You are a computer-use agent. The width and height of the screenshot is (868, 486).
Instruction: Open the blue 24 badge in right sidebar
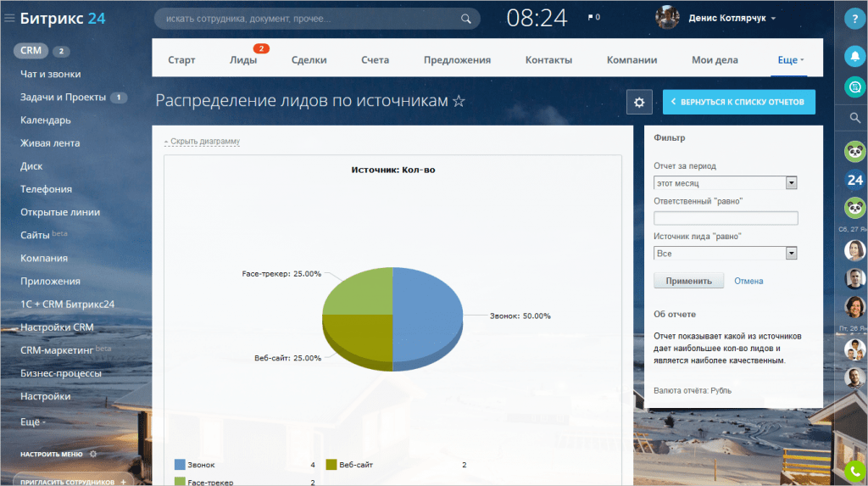click(854, 180)
